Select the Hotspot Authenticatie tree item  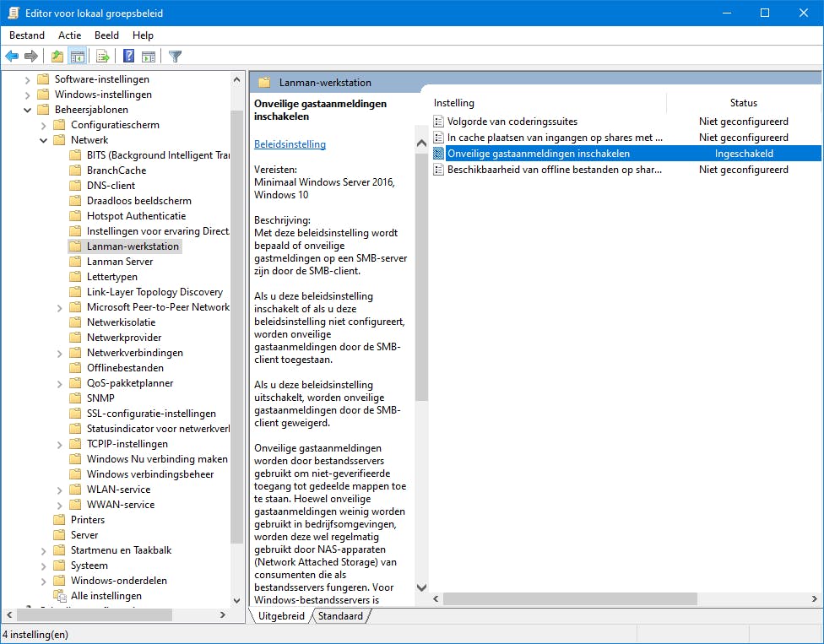136,216
